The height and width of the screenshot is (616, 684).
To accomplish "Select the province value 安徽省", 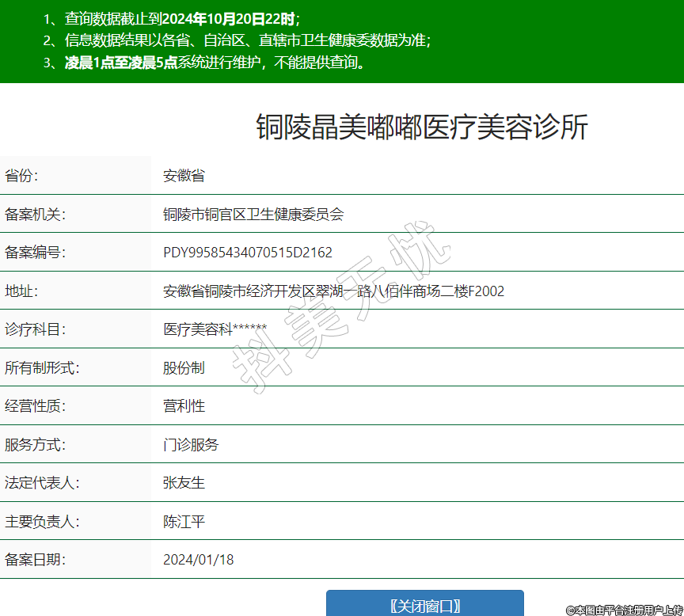I will point(184,176).
